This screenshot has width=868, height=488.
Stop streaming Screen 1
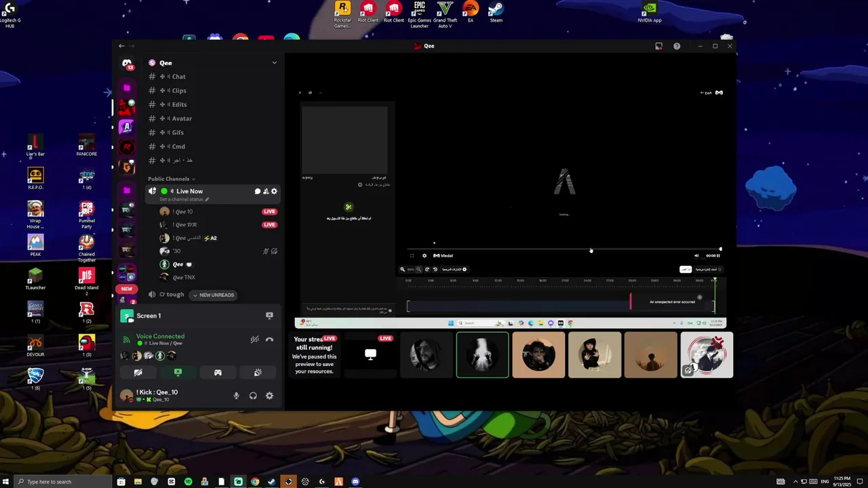(x=269, y=315)
